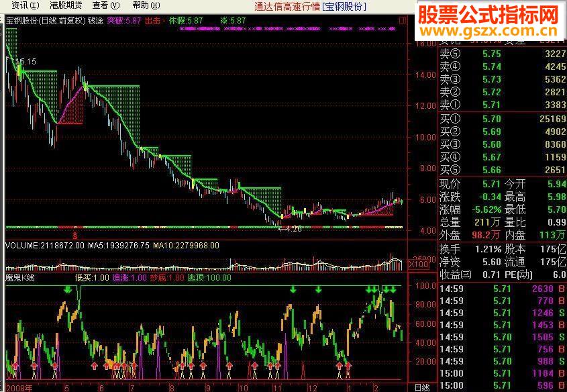Open the 资讯(I) menu
The width and height of the screenshot is (567, 392).
click(25, 5)
